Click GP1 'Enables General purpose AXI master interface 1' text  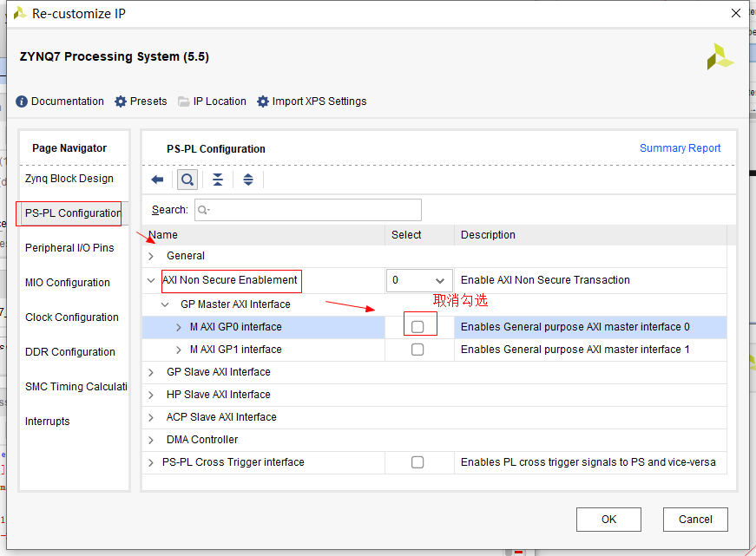[575, 350]
